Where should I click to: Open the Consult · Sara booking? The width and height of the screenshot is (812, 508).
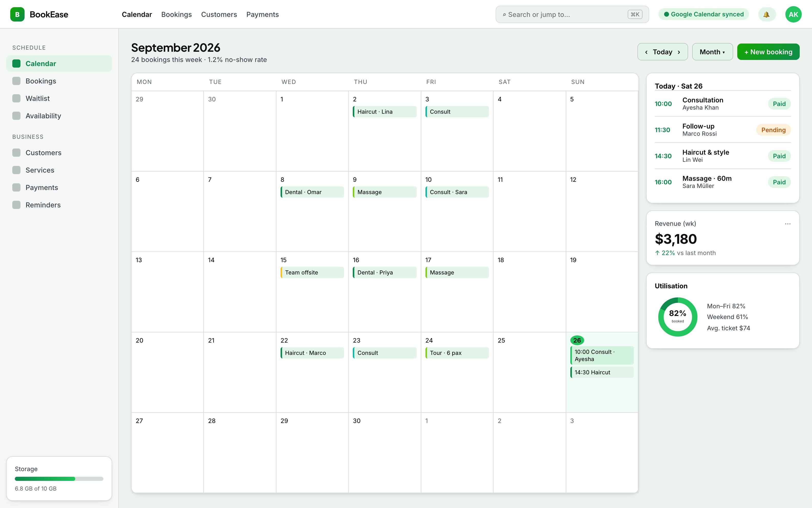pos(457,192)
